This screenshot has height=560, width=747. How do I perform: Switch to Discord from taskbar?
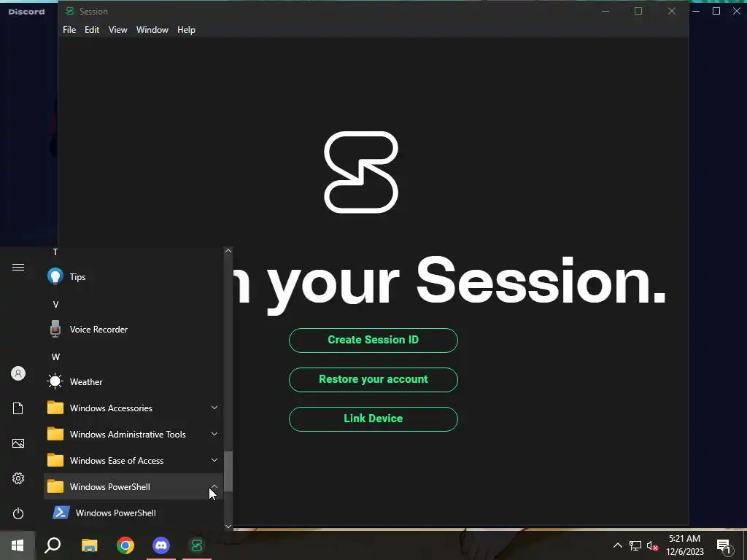coord(161,545)
